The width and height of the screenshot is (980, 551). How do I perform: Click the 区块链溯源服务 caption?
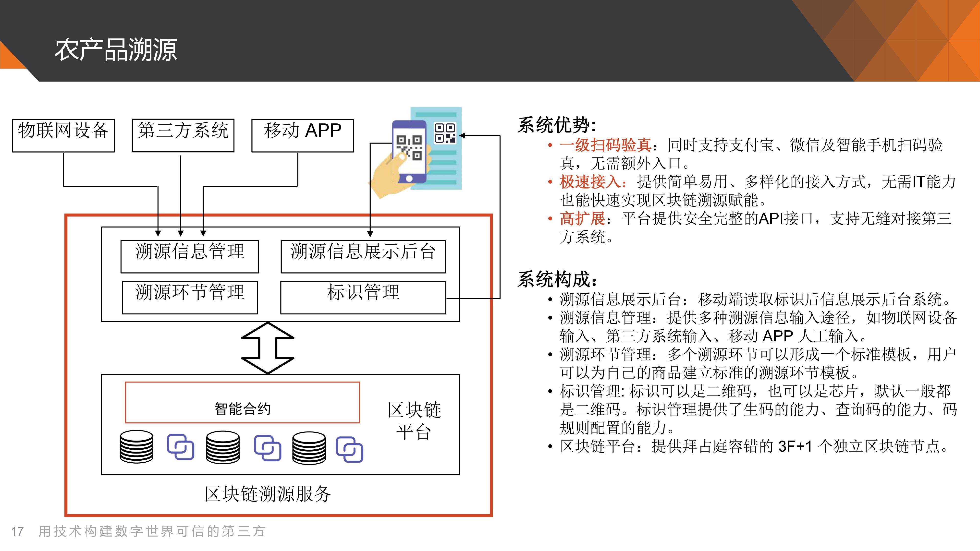click(x=268, y=494)
